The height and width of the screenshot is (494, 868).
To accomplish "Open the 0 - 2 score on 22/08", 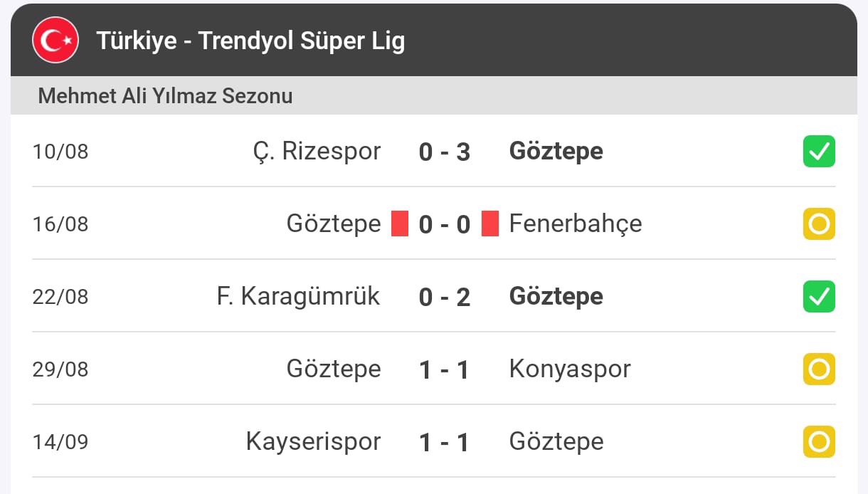I will pos(445,297).
